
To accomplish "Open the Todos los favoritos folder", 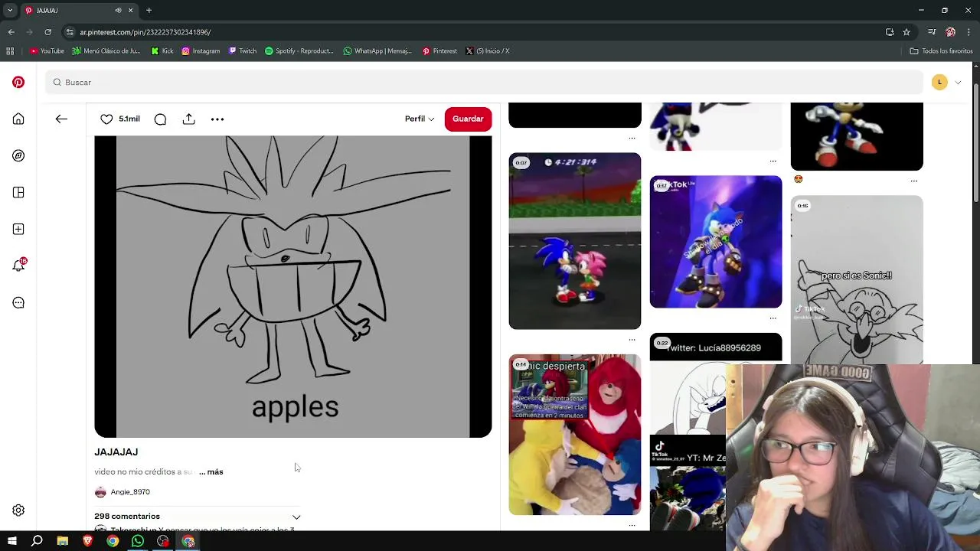I will [941, 51].
